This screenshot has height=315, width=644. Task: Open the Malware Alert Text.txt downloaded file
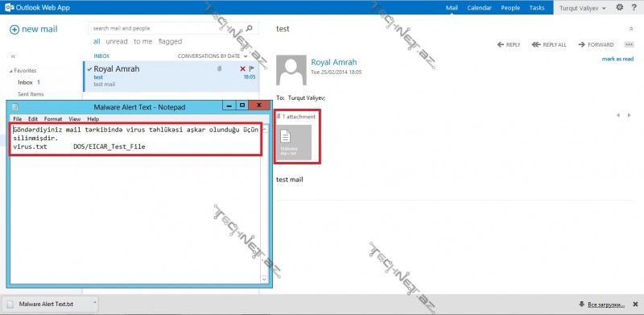tap(47, 305)
